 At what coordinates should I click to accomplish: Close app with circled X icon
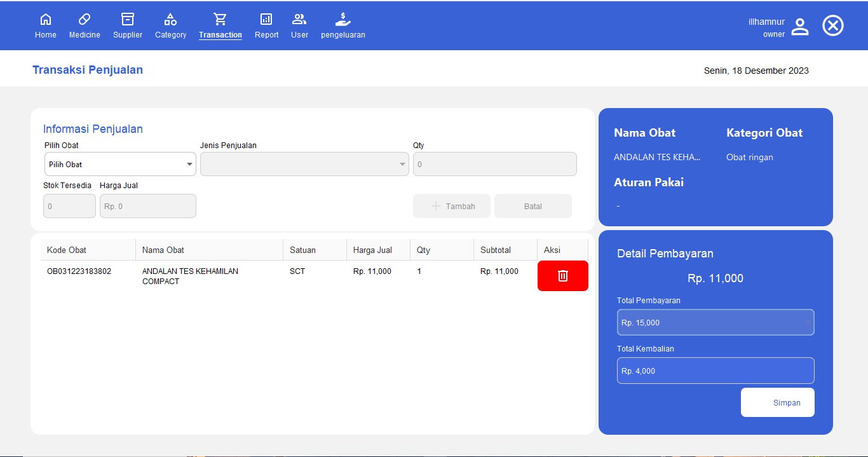(832, 25)
